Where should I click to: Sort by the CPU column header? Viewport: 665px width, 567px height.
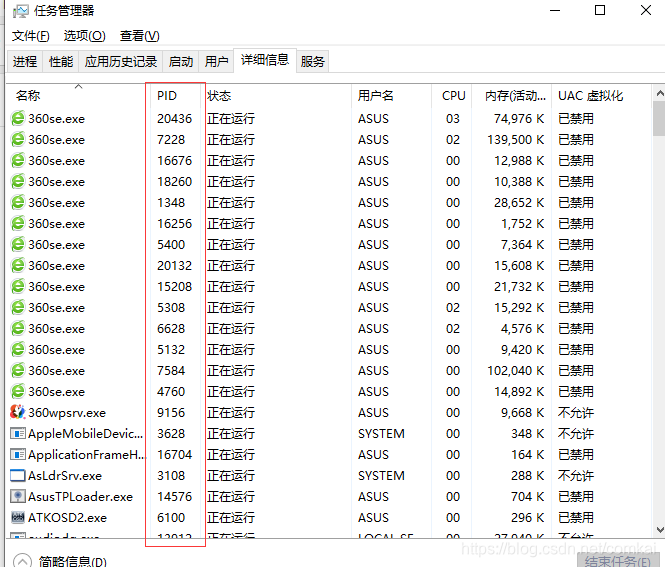[x=451, y=95]
